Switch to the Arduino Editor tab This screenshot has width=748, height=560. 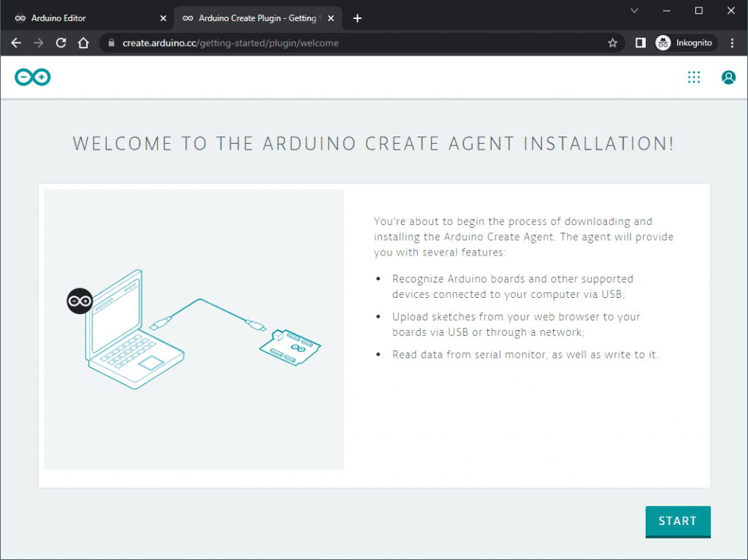80,18
